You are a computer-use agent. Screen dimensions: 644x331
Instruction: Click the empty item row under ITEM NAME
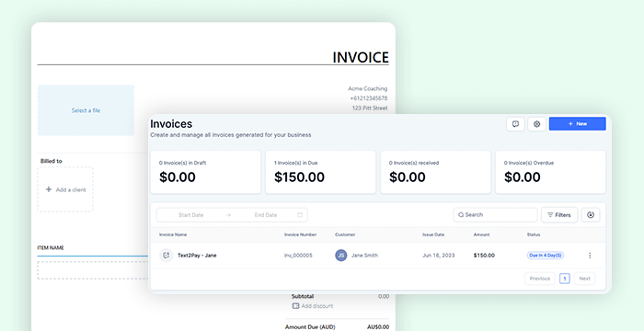click(93, 270)
